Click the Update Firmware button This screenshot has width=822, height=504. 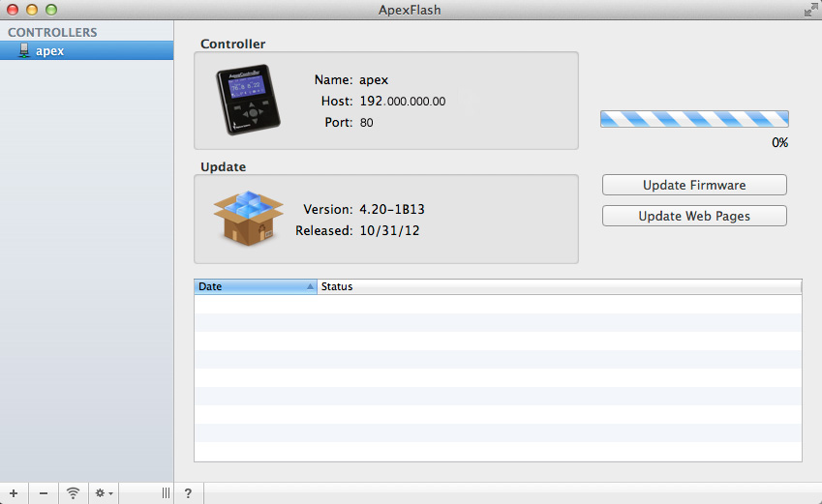[x=694, y=185]
